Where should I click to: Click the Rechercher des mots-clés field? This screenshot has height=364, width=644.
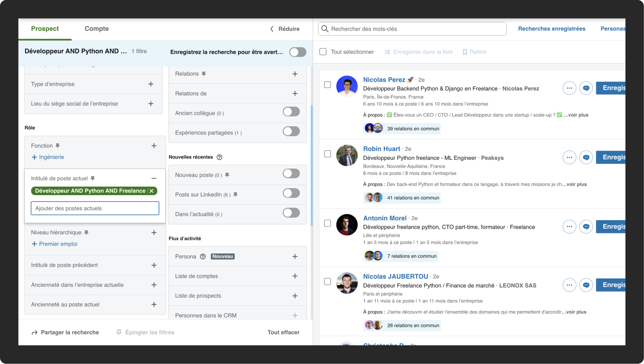(x=412, y=29)
